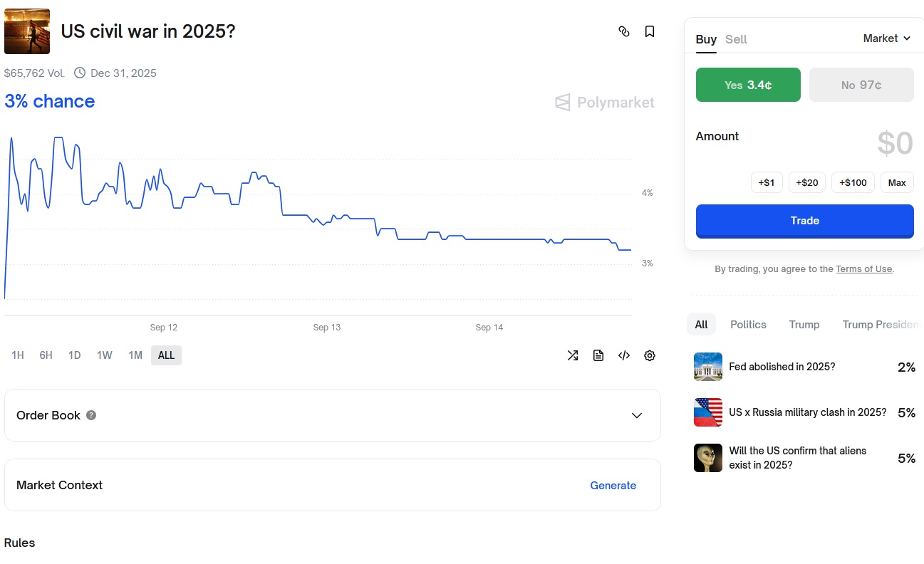
Task: Select the Yes 3.4¢ outcome
Action: click(x=748, y=85)
